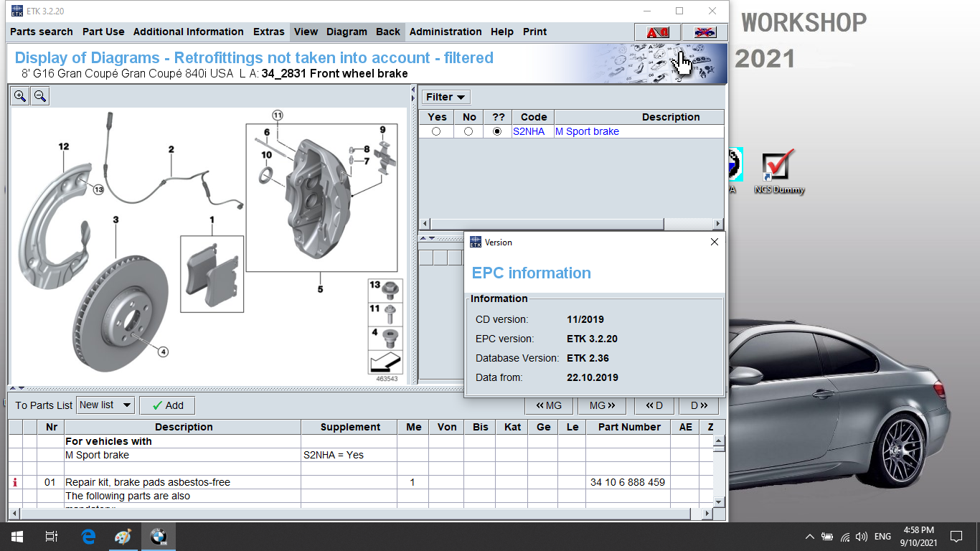
Task: Click the language flag button
Action: point(705,32)
